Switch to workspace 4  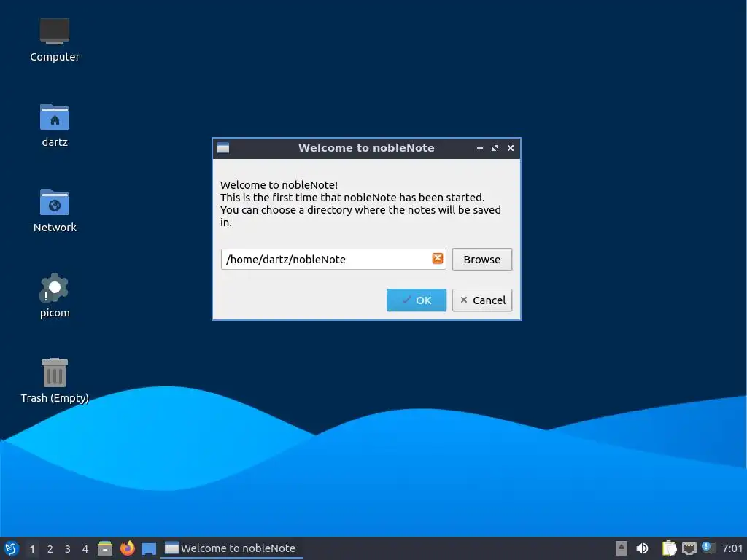[85, 549]
